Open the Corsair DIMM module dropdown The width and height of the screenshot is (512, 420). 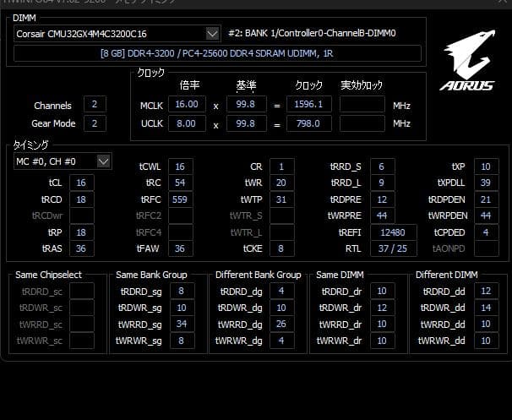coord(117,34)
